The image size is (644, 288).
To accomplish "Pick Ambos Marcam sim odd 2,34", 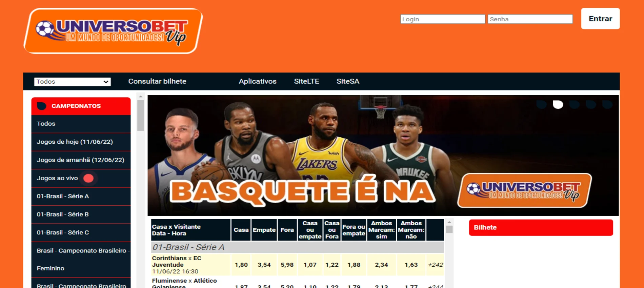I will [x=381, y=265].
